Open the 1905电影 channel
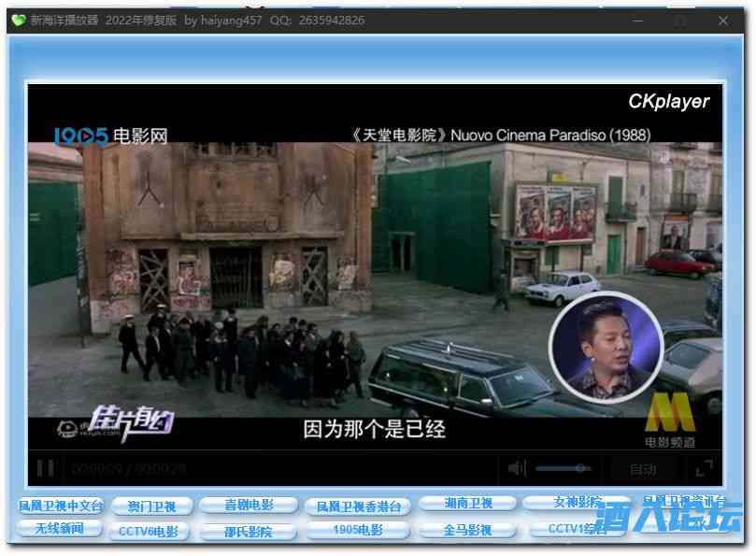This screenshot has height=556, width=756. click(358, 530)
